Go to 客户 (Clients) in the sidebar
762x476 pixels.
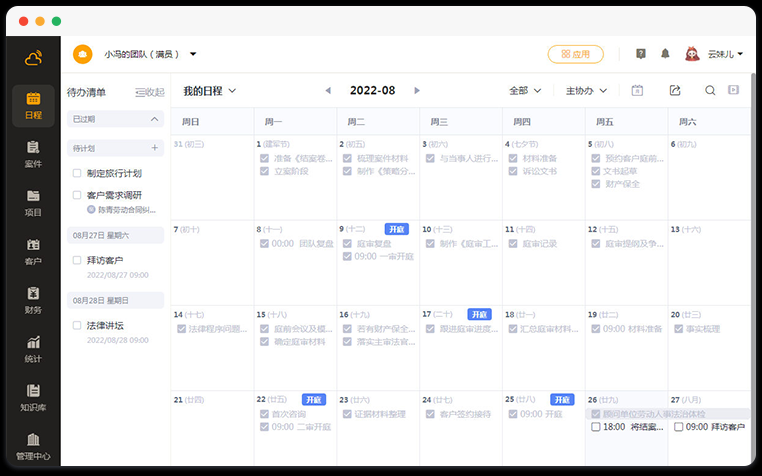click(x=33, y=251)
